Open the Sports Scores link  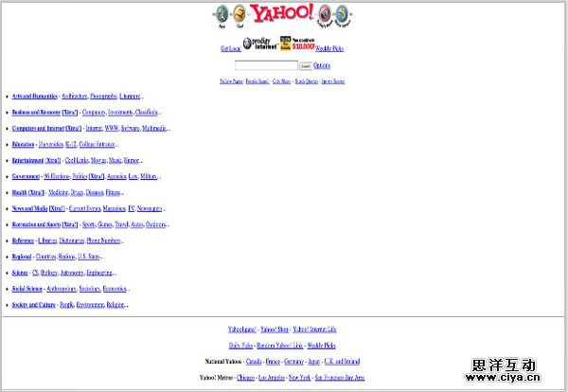coord(333,81)
